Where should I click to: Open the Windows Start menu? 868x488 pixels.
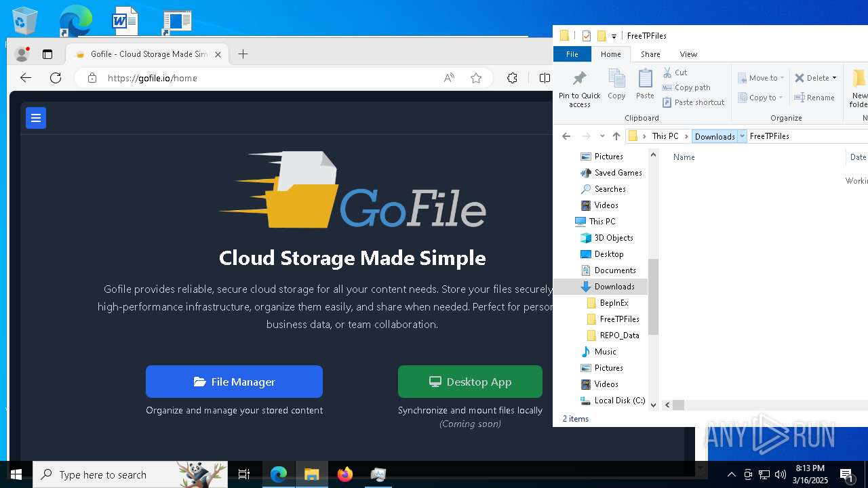tap(16, 474)
